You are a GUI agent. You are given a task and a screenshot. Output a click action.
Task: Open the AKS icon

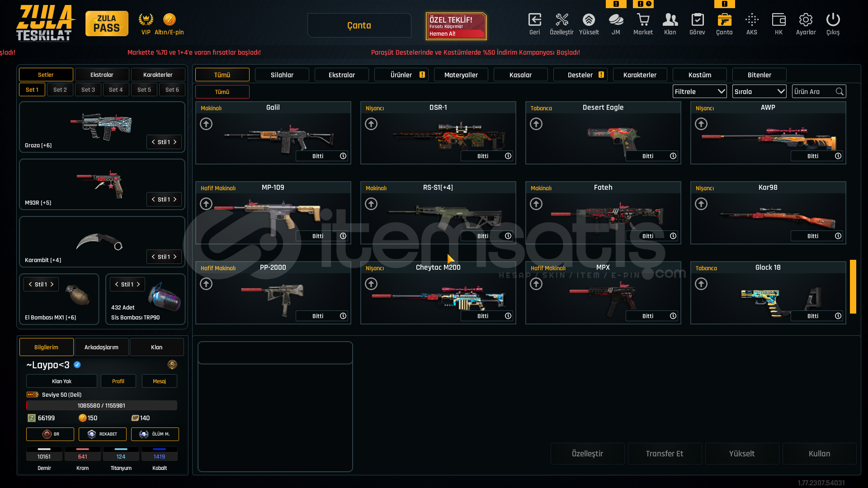point(752,20)
